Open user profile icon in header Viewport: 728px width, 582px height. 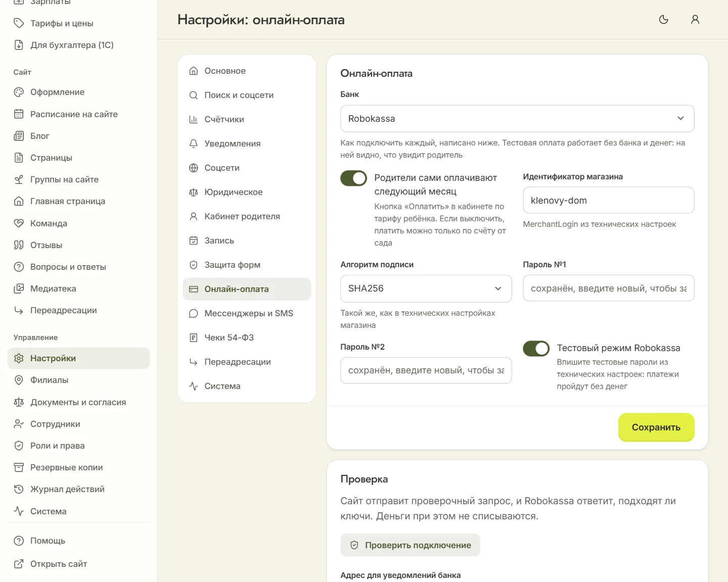[x=695, y=20]
